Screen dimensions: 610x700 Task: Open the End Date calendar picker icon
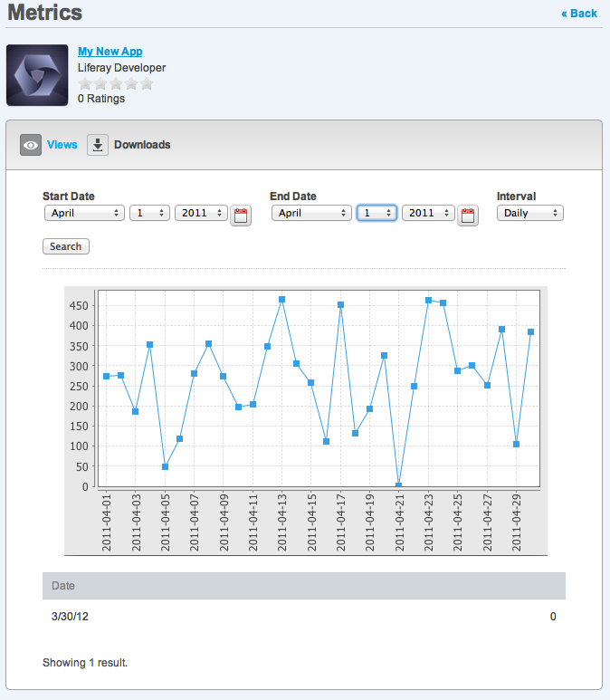coord(468,216)
